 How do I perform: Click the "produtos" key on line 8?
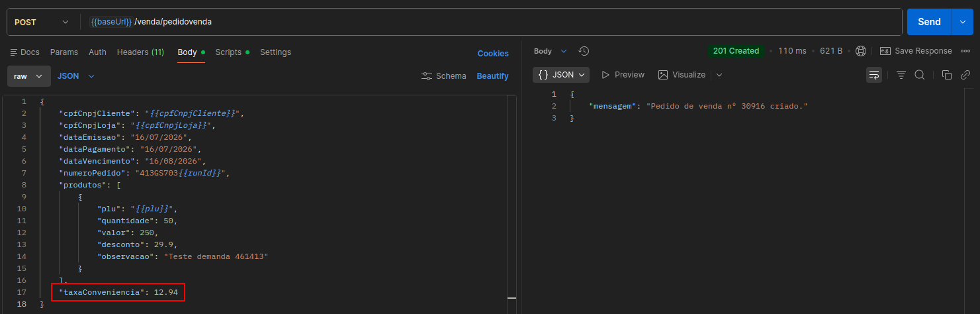(83, 185)
